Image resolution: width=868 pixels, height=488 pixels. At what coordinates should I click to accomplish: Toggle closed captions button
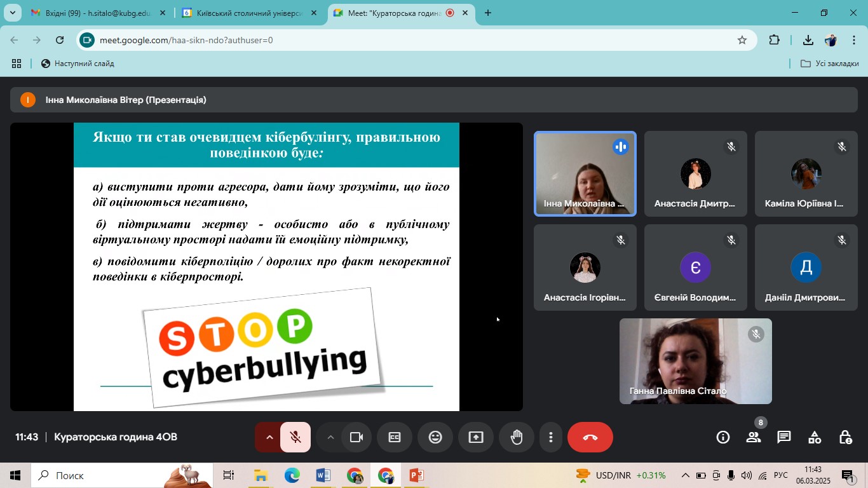(395, 437)
